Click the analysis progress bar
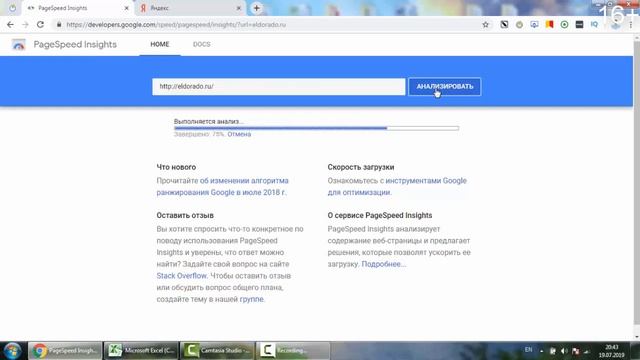 click(x=316, y=128)
